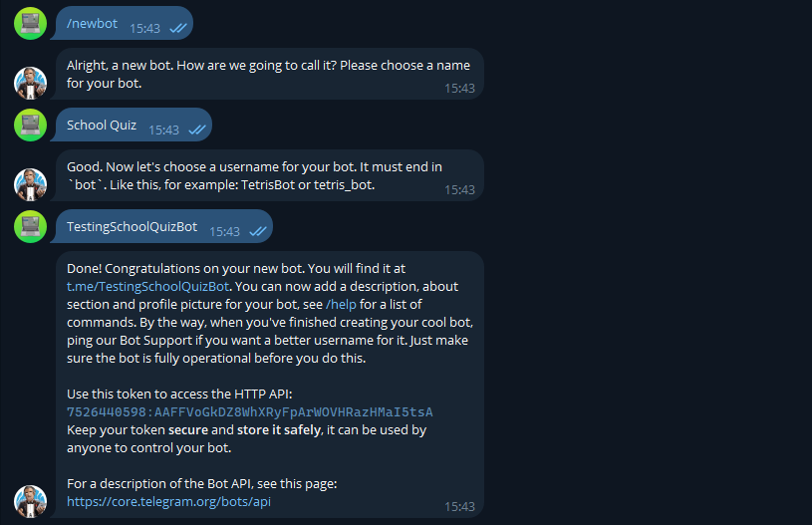Click the green avatar beside School Quiz message
This screenshot has width=812, height=525.
coord(31,125)
